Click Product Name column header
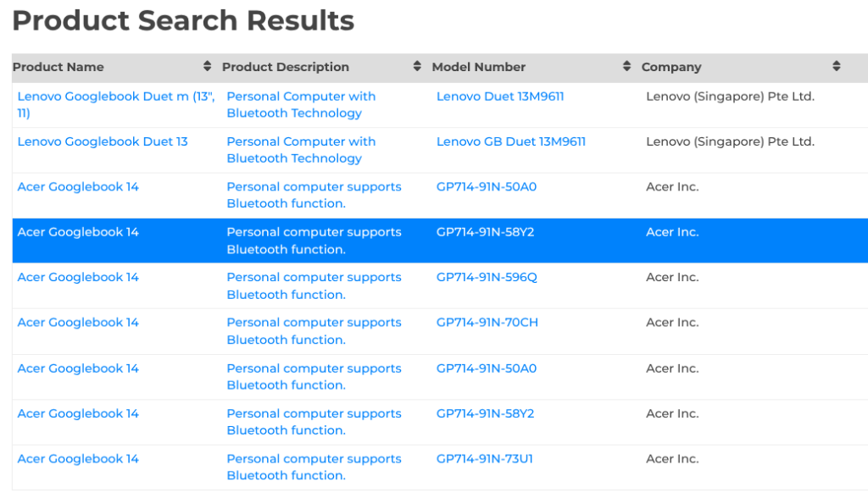 (x=58, y=67)
